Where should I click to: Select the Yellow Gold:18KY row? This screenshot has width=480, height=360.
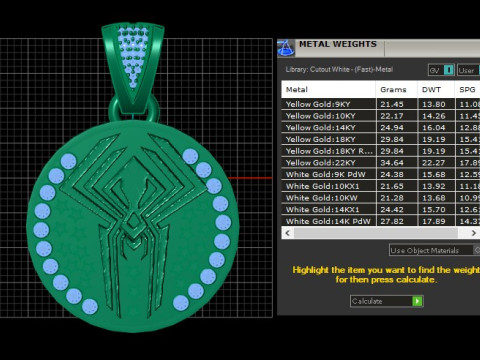click(x=381, y=139)
